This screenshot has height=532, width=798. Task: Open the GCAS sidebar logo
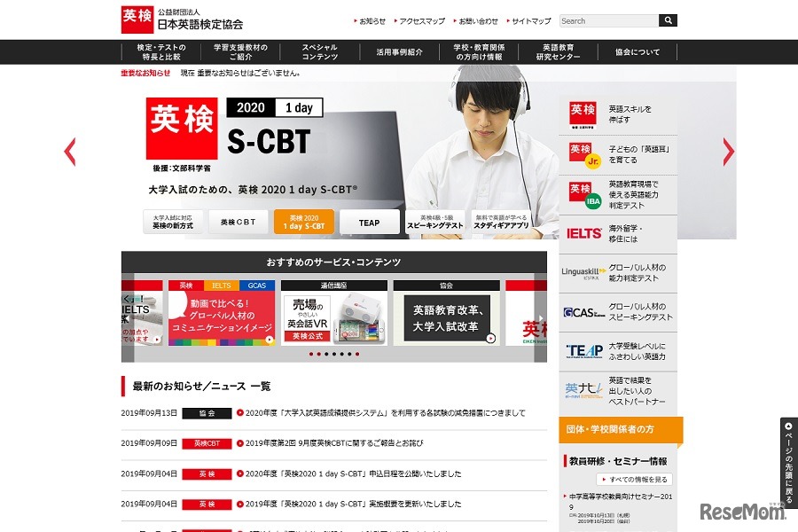pos(583,312)
